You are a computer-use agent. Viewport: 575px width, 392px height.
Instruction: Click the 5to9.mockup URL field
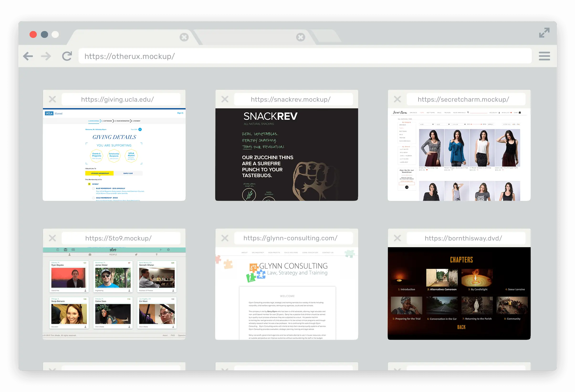(121, 238)
